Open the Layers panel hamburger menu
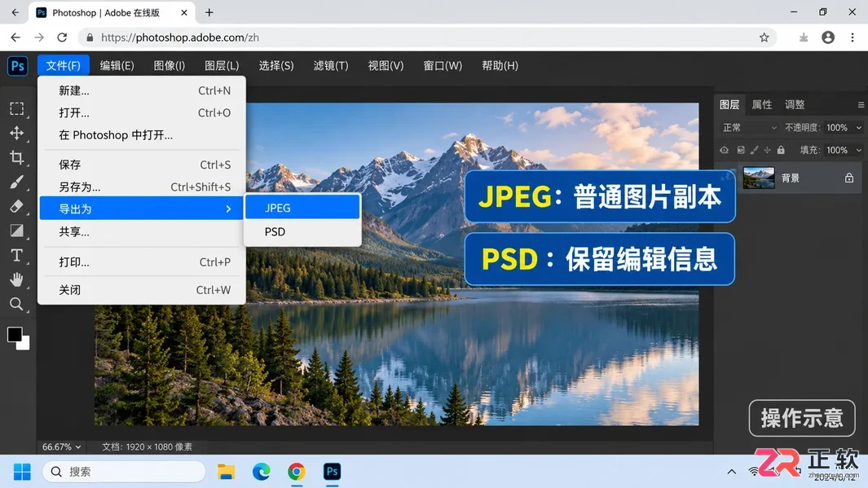 [x=861, y=104]
